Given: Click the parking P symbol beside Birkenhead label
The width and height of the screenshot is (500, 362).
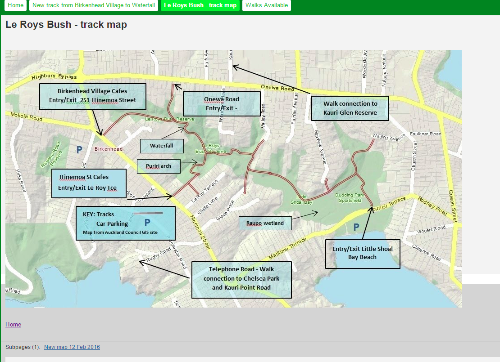Looking at the screenshot, I should 79,150.
